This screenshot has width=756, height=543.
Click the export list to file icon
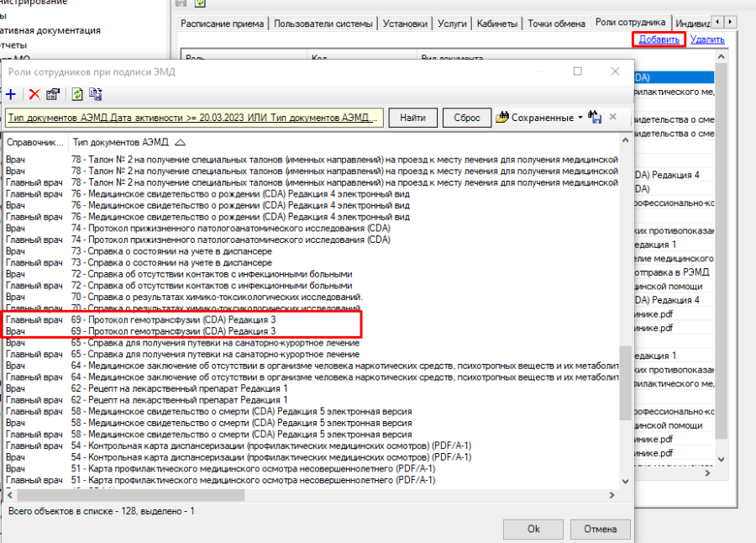pos(96,94)
